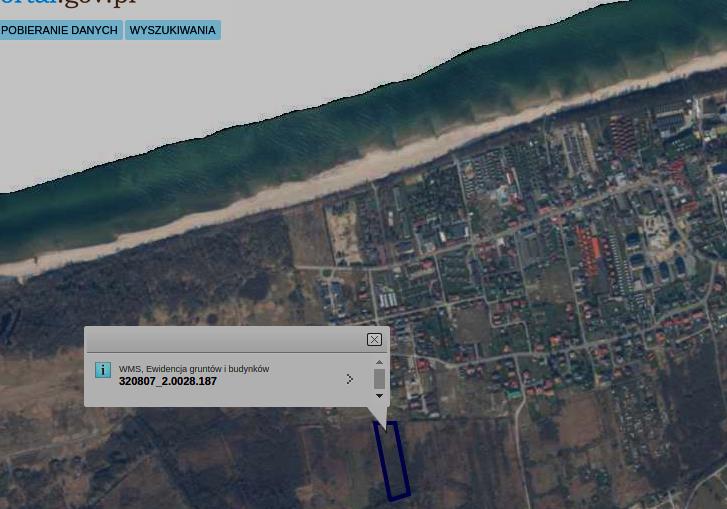Viewport: 727px width, 509px height.
Task: Click the popup scroll down arrow
Action: point(379,396)
